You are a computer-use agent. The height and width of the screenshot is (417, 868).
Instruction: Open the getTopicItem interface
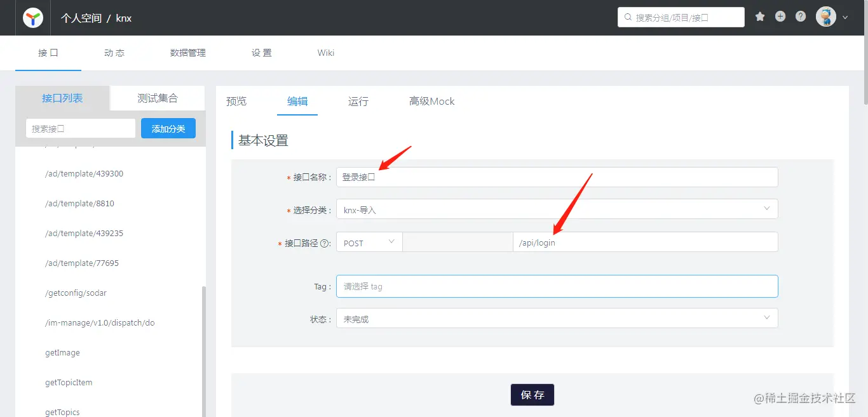[69, 382]
